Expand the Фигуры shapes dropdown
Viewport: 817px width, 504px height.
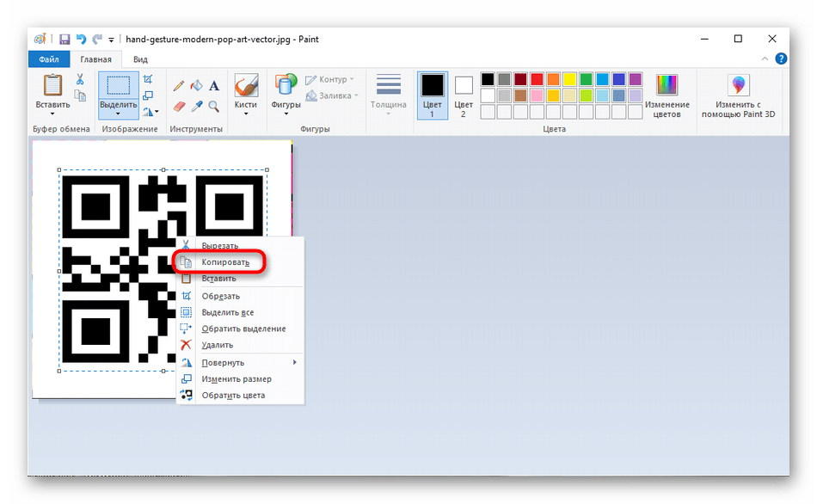pos(286,114)
